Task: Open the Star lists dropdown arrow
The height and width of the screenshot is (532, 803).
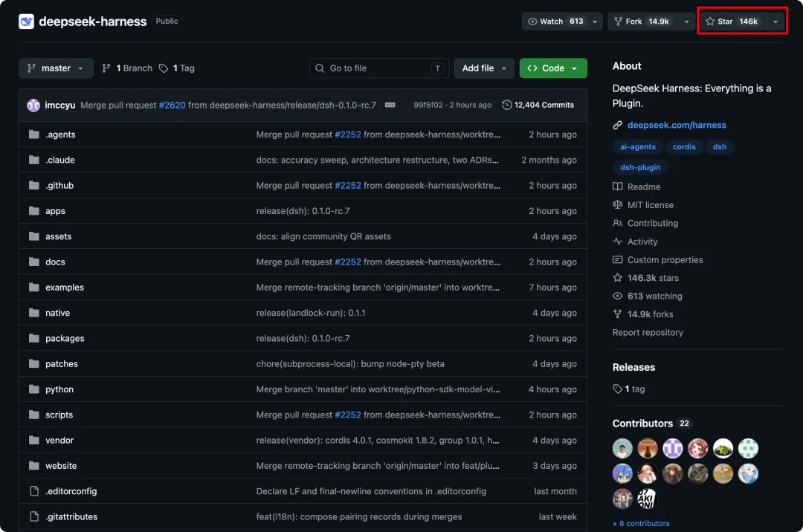Action: click(x=775, y=22)
